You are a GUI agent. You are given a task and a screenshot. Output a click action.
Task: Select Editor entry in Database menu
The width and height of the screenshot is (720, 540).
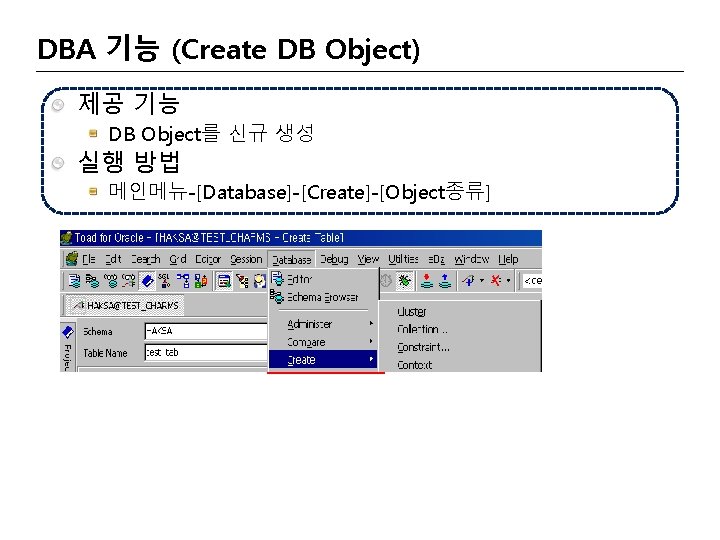tap(323, 279)
